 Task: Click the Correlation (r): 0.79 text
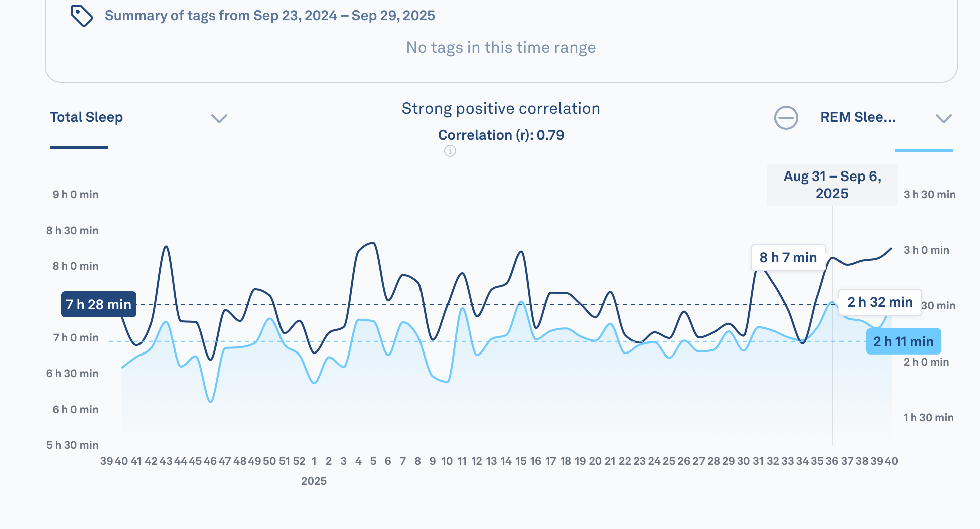point(501,135)
